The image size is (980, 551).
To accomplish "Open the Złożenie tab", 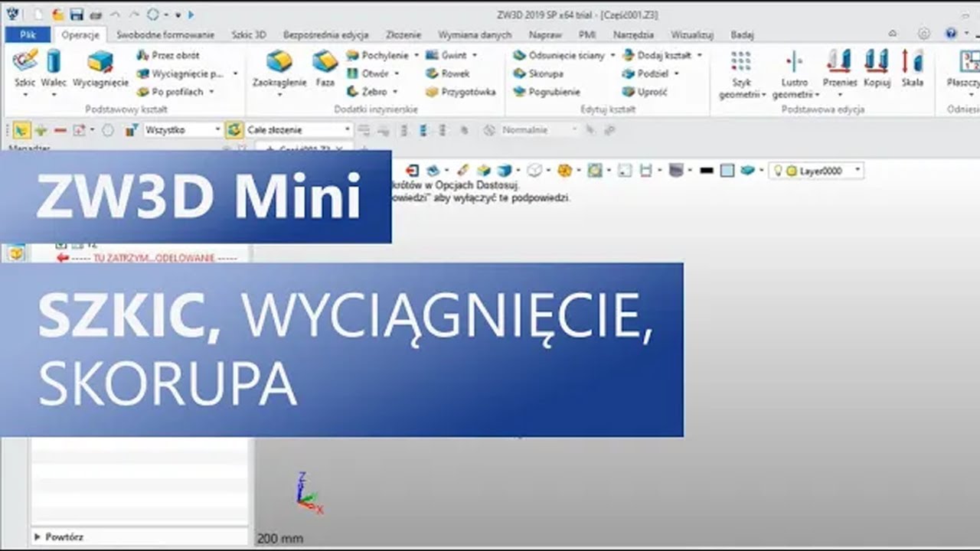I will point(403,34).
